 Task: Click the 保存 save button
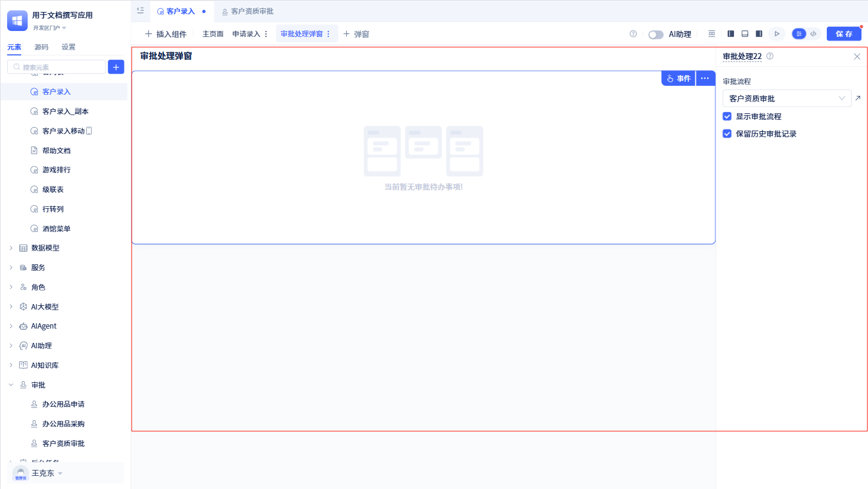pyautogui.click(x=844, y=34)
